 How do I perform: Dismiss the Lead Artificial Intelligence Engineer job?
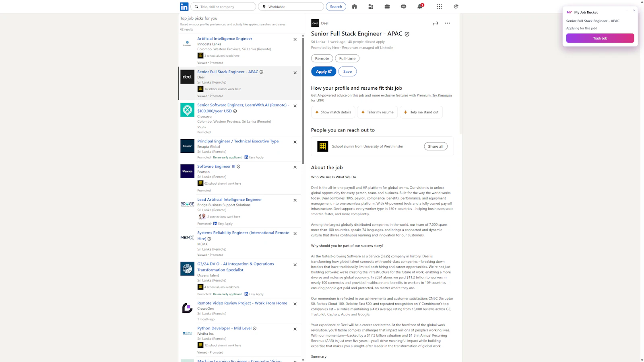pyautogui.click(x=295, y=200)
